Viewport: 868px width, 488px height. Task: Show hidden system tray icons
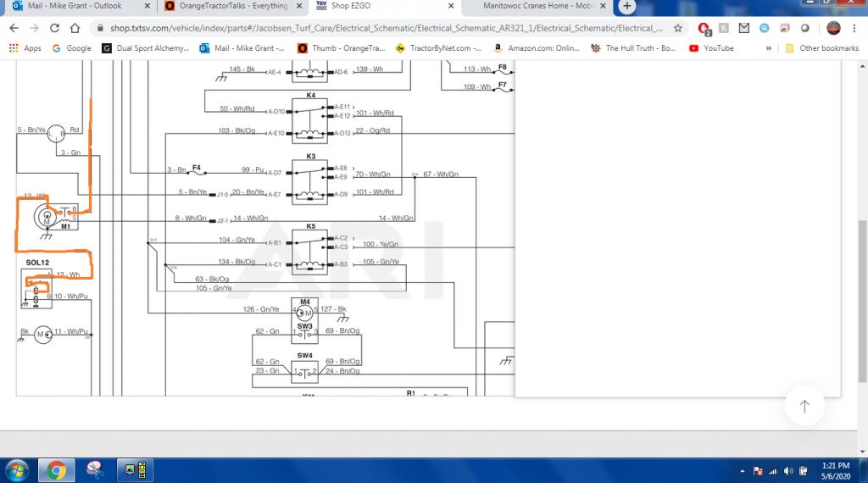pyautogui.click(x=743, y=471)
